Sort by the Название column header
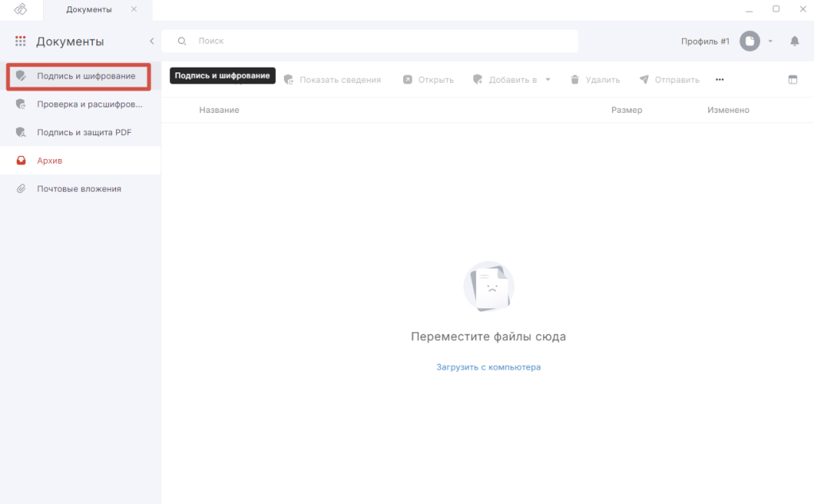The height and width of the screenshot is (504, 814). click(x=219, y=110)
